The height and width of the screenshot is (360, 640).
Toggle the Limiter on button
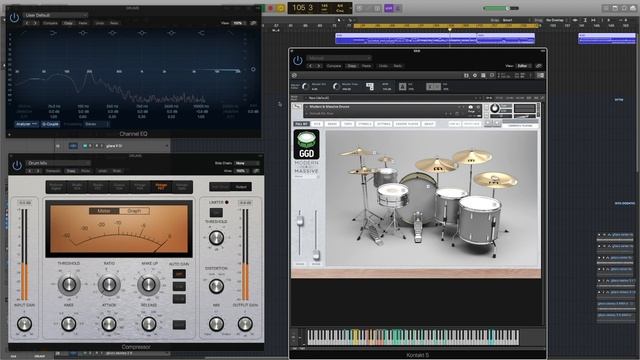click(216, 212)
